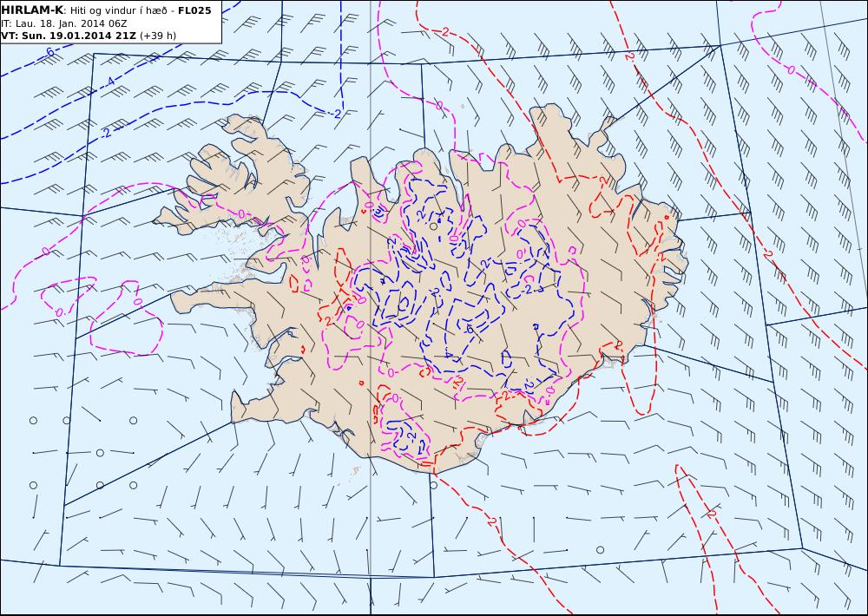Select the red 2 label offshore directly south of Iceland

pos(491,521)
